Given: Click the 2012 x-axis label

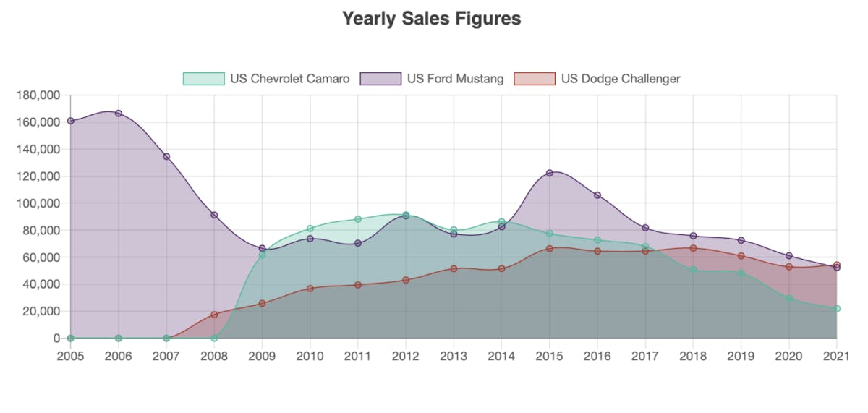Looking at the screenshot, I should click(x=406, y=355).
